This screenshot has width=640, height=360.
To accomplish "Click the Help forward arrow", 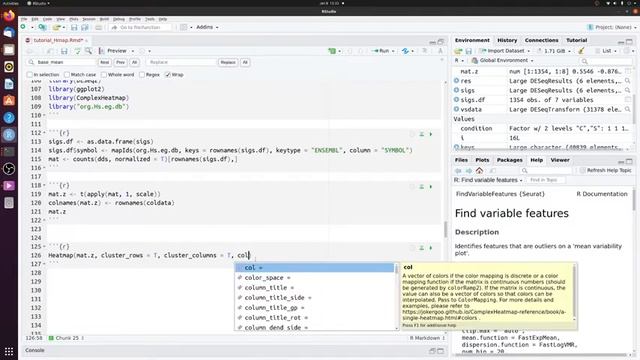I will tap(469, 171).
